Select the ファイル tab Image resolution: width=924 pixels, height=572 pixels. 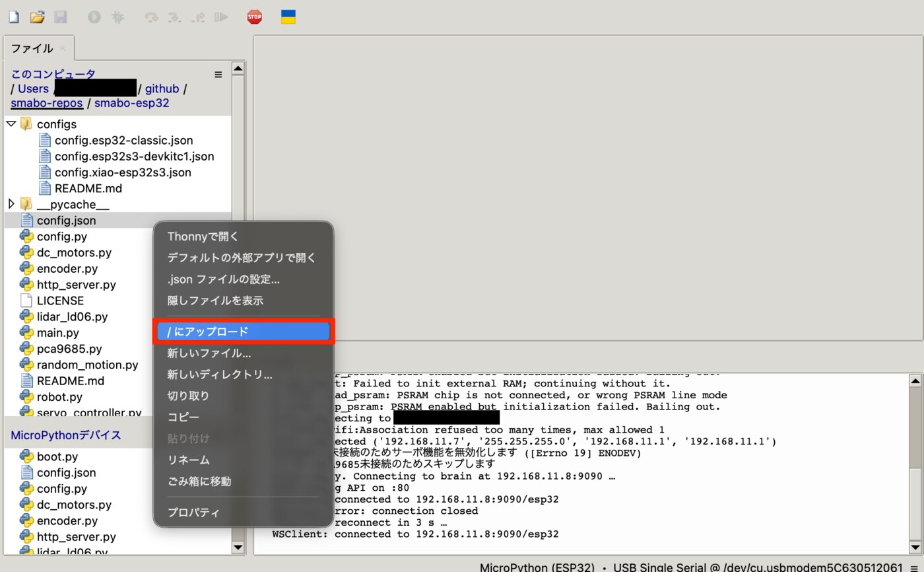[x=32, y=48]
